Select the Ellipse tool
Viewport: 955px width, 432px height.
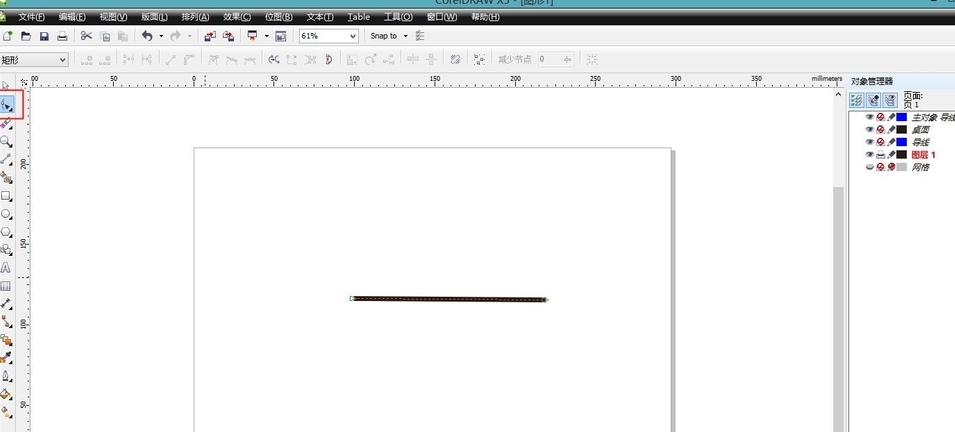[6, 214]
